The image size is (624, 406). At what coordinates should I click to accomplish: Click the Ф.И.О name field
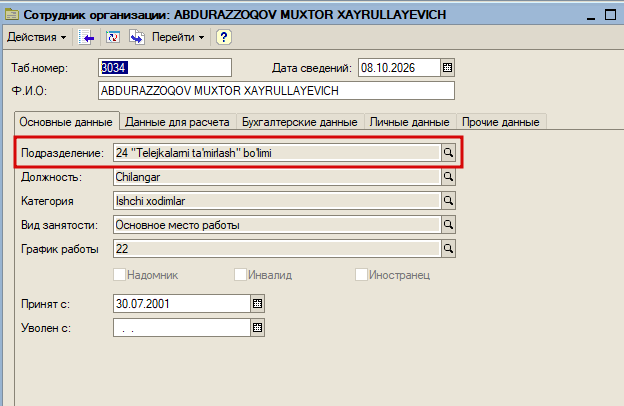click(x=276, y=91)
